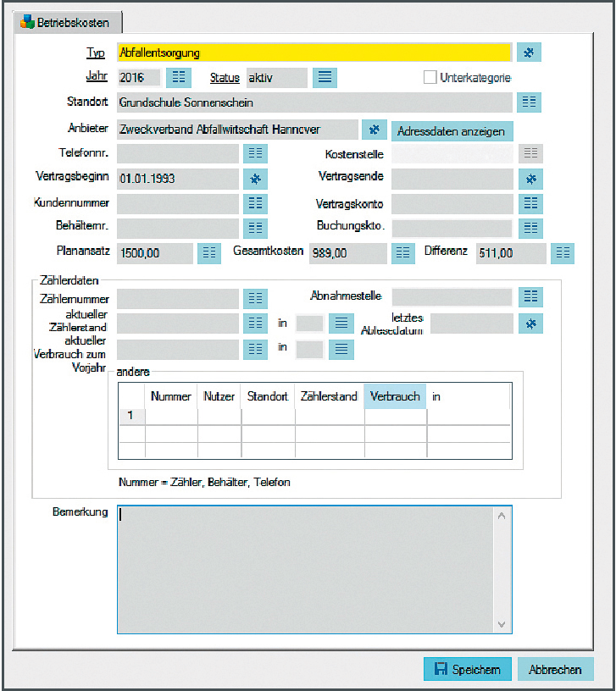Click the disabled list icon beside Kostenstelle

(x=530, y=153)
